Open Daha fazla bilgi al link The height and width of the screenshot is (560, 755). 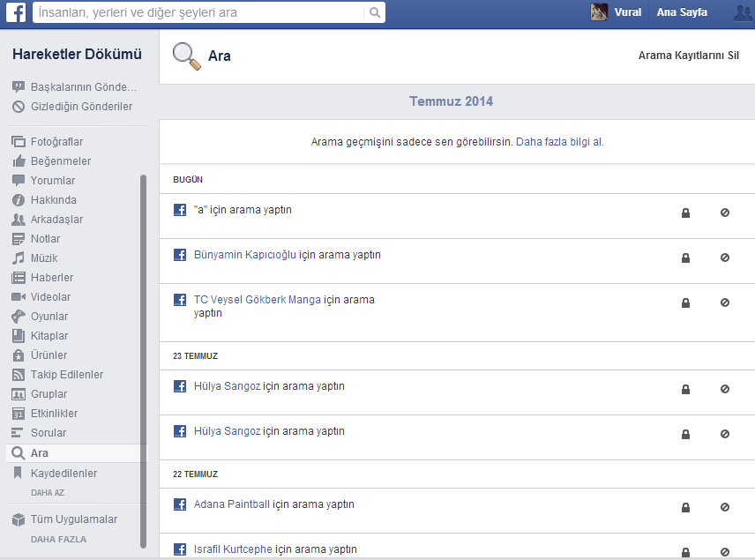[559, 142]
